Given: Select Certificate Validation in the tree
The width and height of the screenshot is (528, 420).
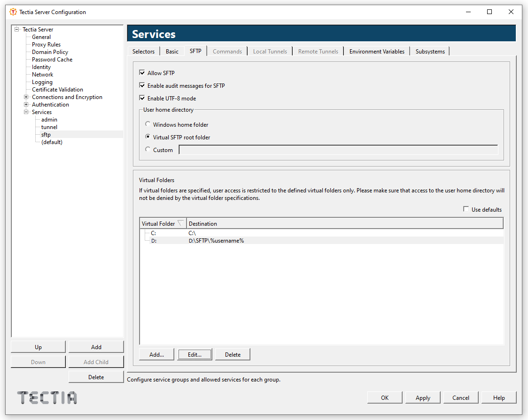Looking at the screenshot, I should [58, 90].
